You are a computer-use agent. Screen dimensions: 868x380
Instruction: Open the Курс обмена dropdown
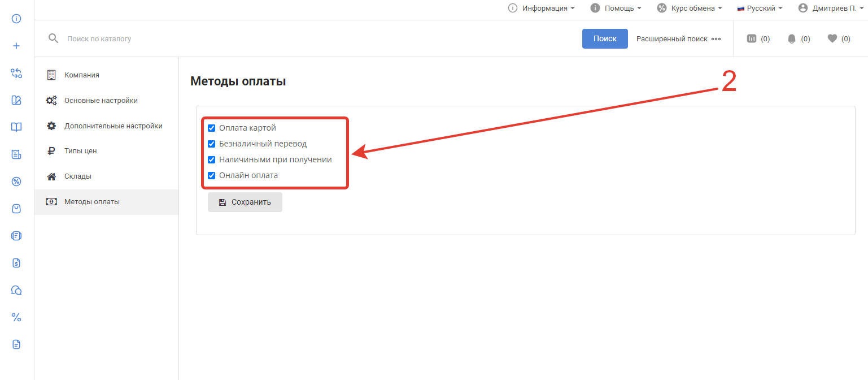(690, 8)
